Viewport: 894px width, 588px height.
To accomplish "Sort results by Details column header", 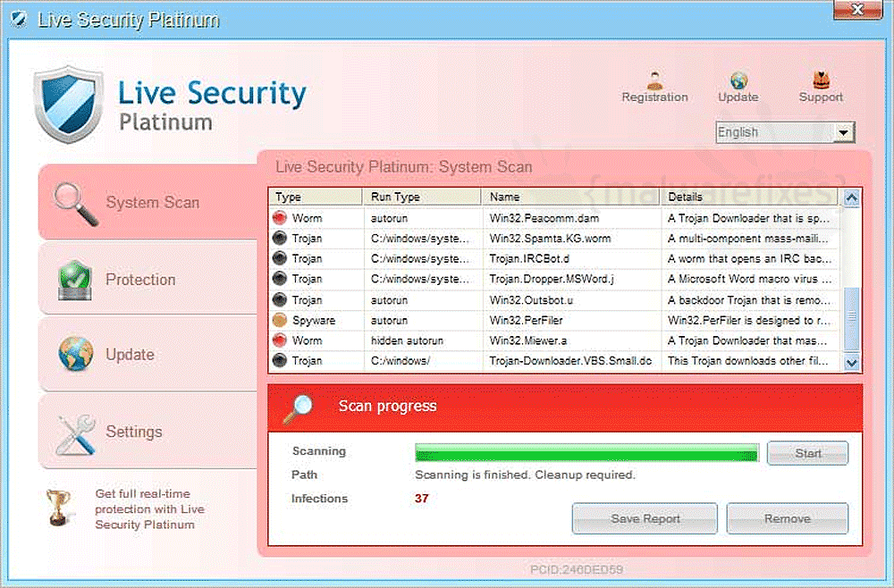I will [x=749, y=197].
